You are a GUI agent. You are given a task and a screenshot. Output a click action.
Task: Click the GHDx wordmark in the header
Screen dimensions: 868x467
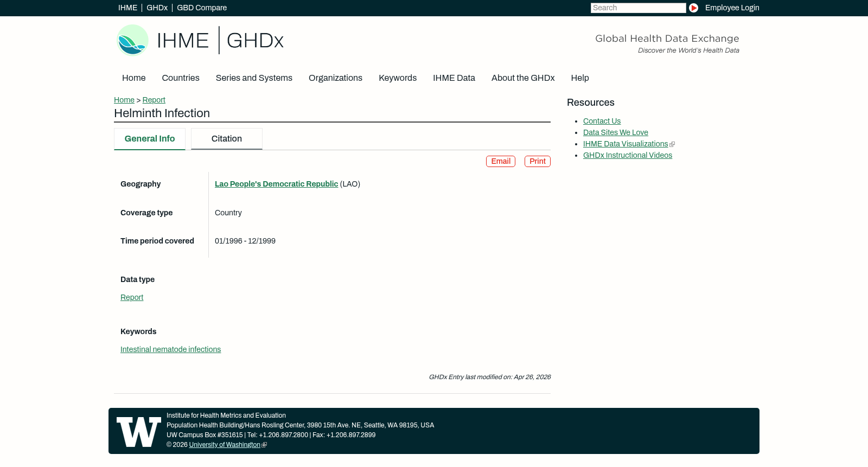(x=255, y=41)
